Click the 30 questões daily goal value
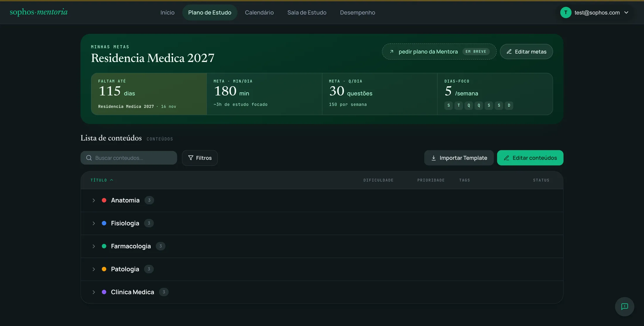644x326 pixels. pyautogui.click(x=351, y=91)
